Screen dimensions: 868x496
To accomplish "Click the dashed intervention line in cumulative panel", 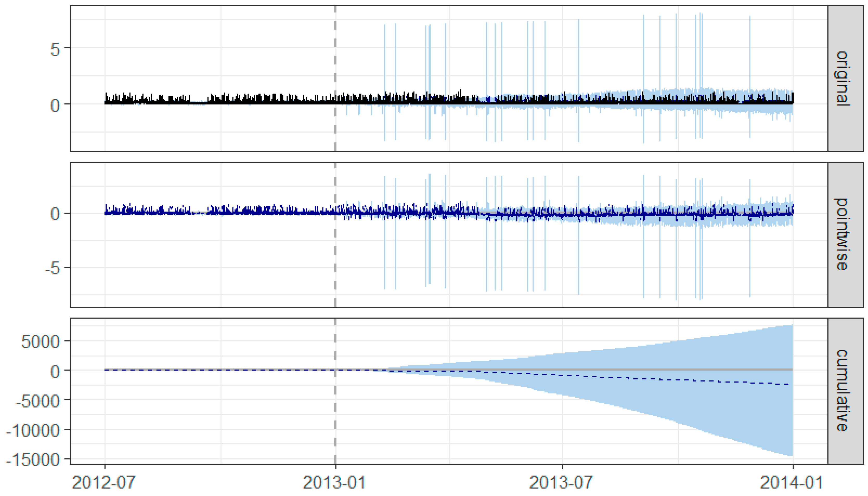I will [335, 391].
